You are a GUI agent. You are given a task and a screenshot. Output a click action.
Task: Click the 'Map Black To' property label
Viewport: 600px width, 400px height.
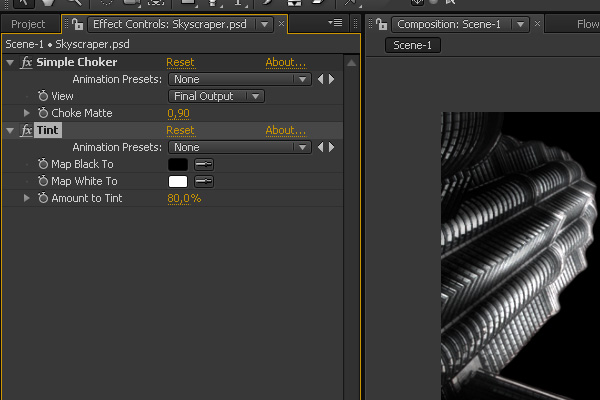pyautogui.click(x=82, y=164)
